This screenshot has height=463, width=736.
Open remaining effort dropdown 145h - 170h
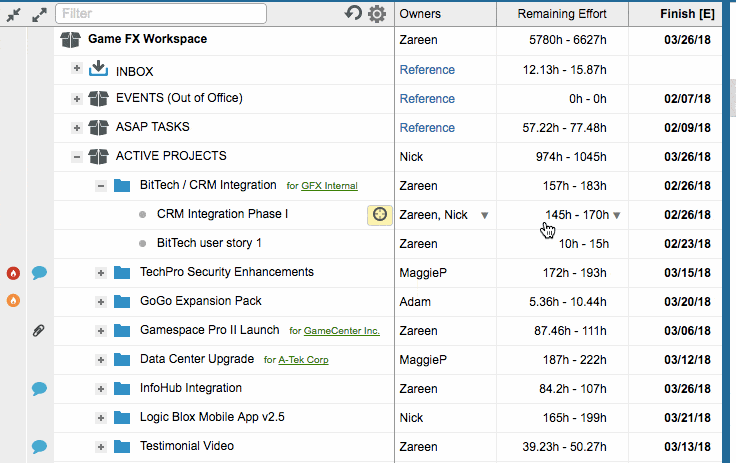coord(617,216)
